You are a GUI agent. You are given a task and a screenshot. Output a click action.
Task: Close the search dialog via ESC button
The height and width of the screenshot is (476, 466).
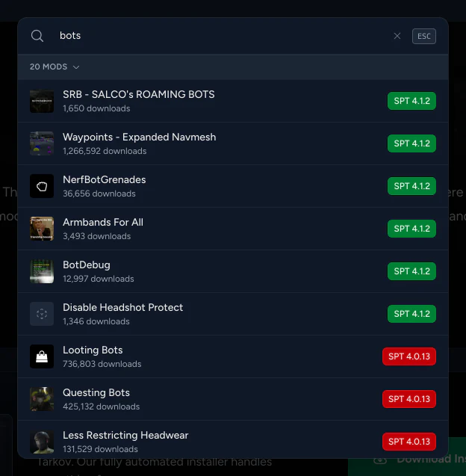tap(424, 36)
